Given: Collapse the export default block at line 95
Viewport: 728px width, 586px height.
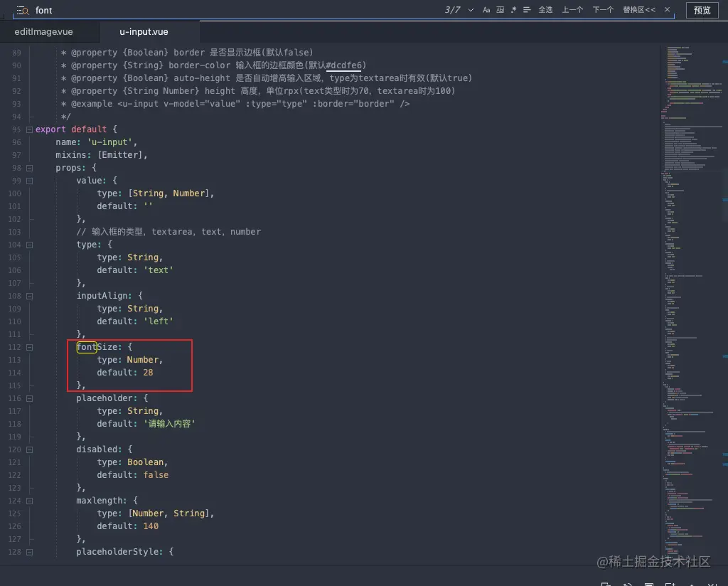Looking at the screenshot, I should [x=29, y=129].
